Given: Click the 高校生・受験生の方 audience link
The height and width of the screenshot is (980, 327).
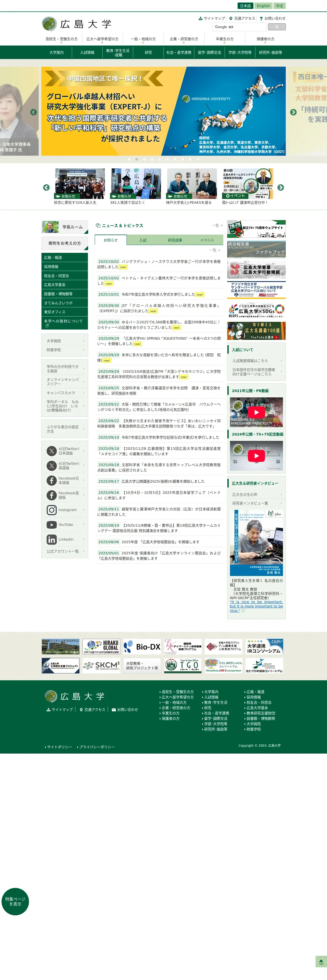Looking at the screenshot, I should pyautogui.click(x=62, y=39).
